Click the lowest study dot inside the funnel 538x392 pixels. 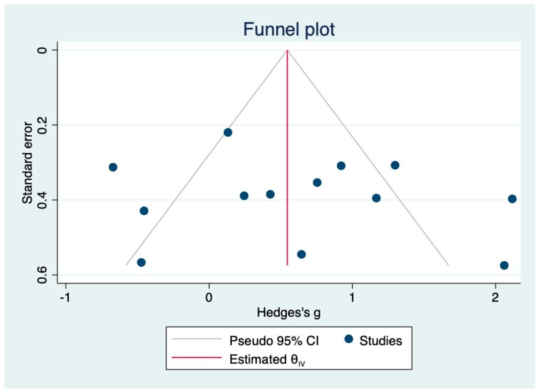tap(301, 254)
